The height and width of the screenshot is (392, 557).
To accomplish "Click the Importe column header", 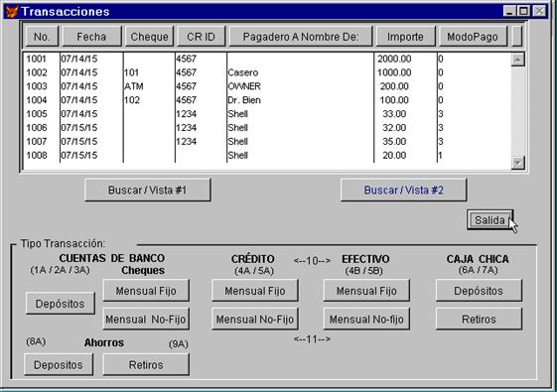I will (x=405, y=37).
